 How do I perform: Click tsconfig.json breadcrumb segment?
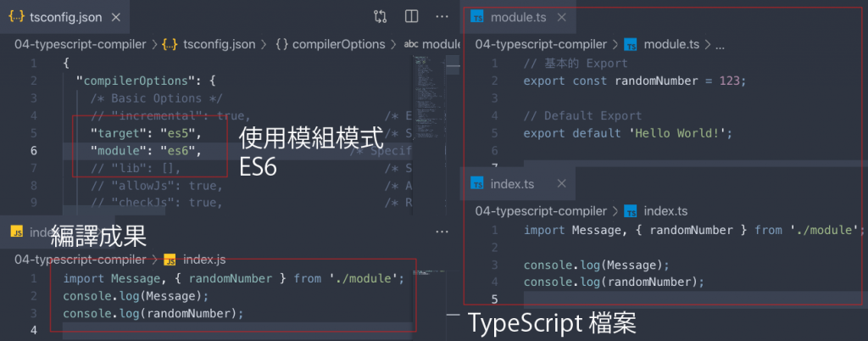(220, 44)
